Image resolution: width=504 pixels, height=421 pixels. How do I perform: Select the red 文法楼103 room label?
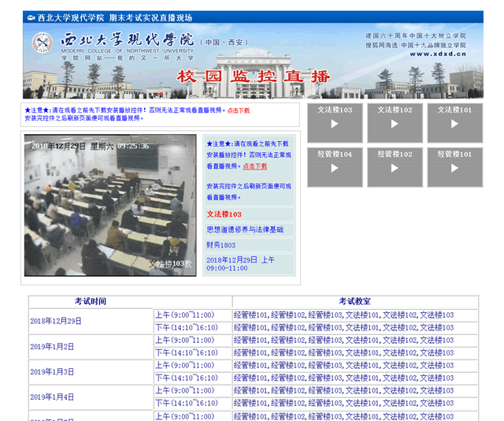(224, 214)
